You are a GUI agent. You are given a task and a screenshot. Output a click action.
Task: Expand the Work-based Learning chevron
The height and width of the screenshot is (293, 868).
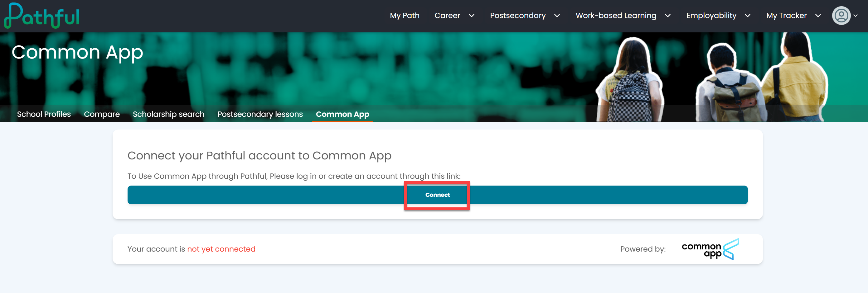click(x=667, y=16)
